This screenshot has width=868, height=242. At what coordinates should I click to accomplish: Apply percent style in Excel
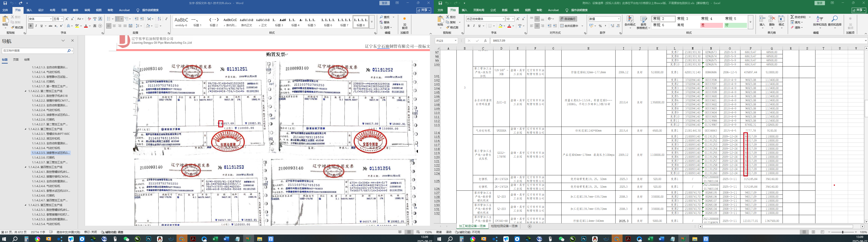point(600,26)
